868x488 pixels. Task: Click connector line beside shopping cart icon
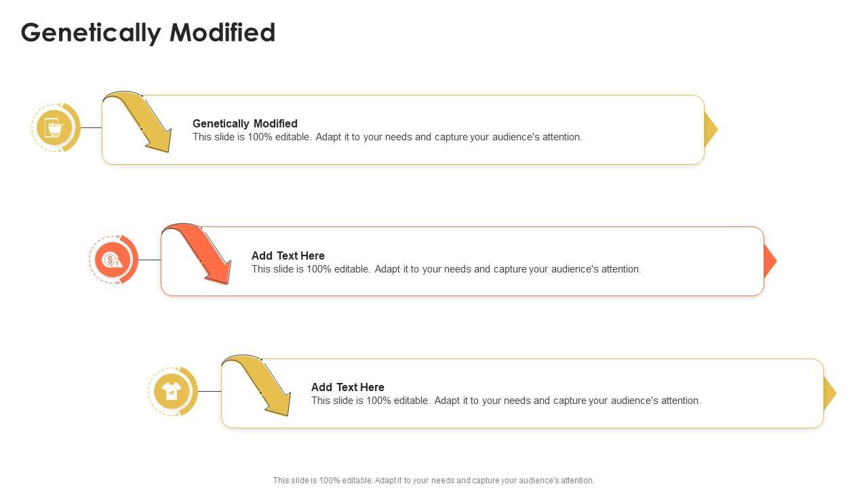pos(91,127)
